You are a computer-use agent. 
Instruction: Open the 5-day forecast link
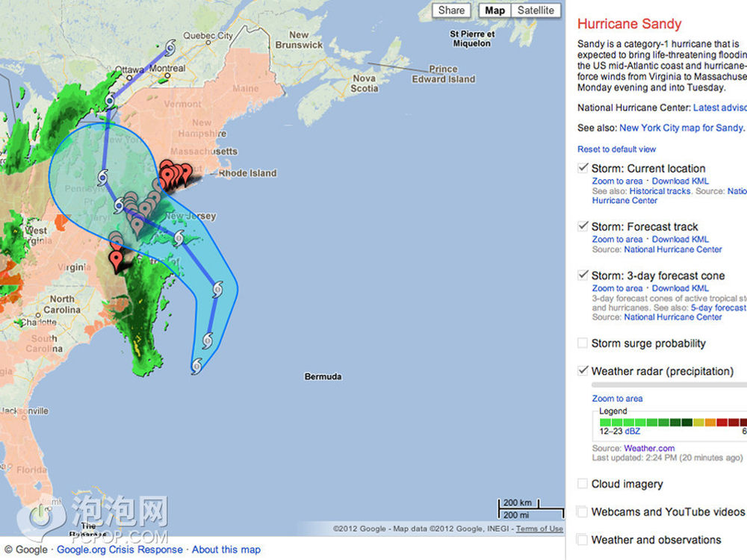[719, 308]
